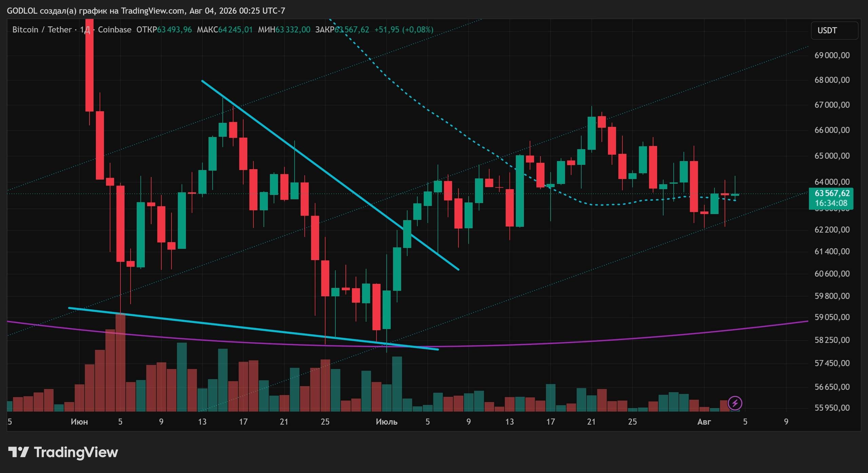Click the Июн label on time axis
The width and height of the screenshot is (868, 473).
pos(79,422)
